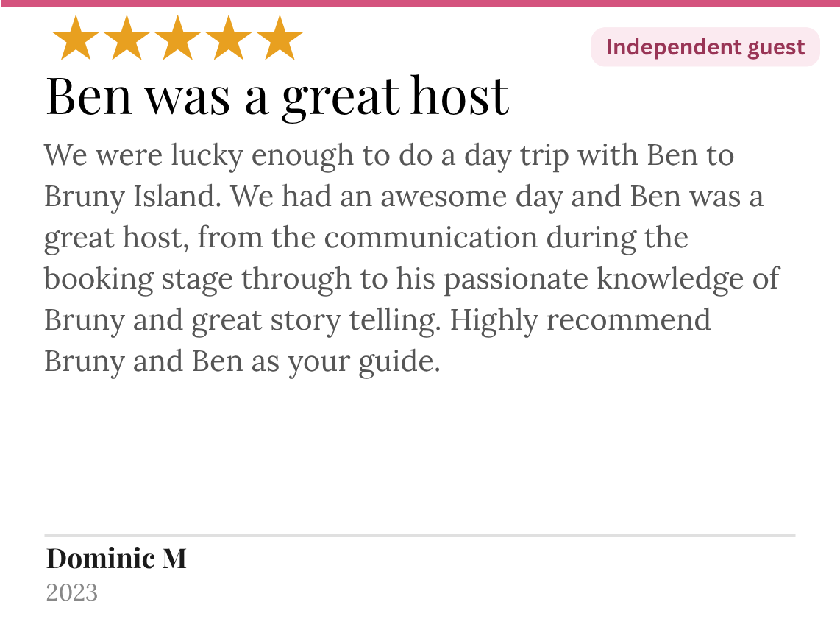Click reviewer name Dominic M
Image resolution: width=840 pixels, height=630 pixels.
pyautogui.click(x=116, y=559)
